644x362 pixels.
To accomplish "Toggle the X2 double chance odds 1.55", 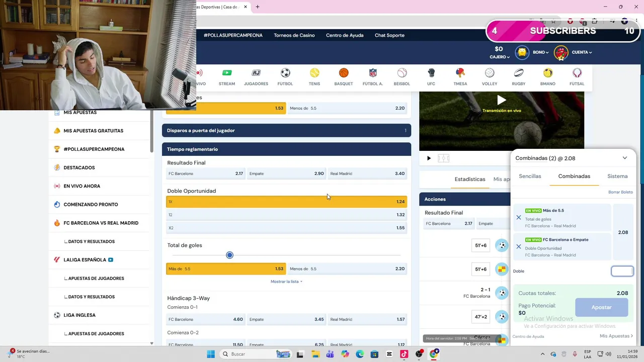I will 286,228.
